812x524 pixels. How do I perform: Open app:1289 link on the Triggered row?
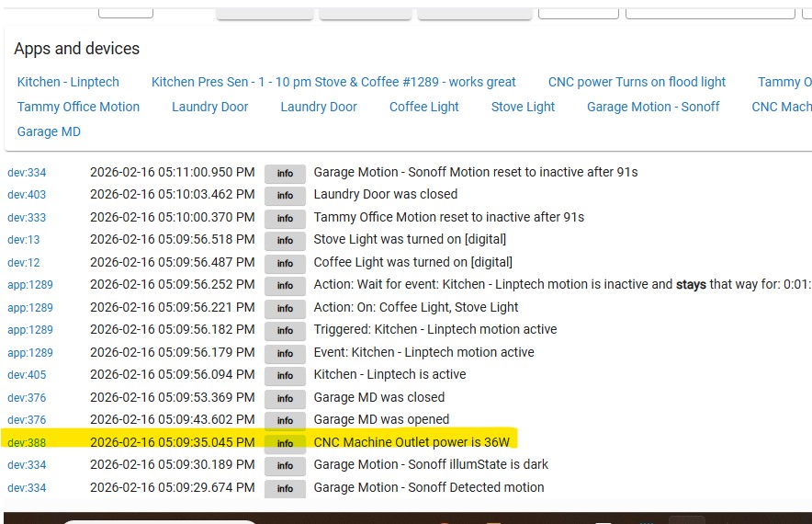pos(30,330)
